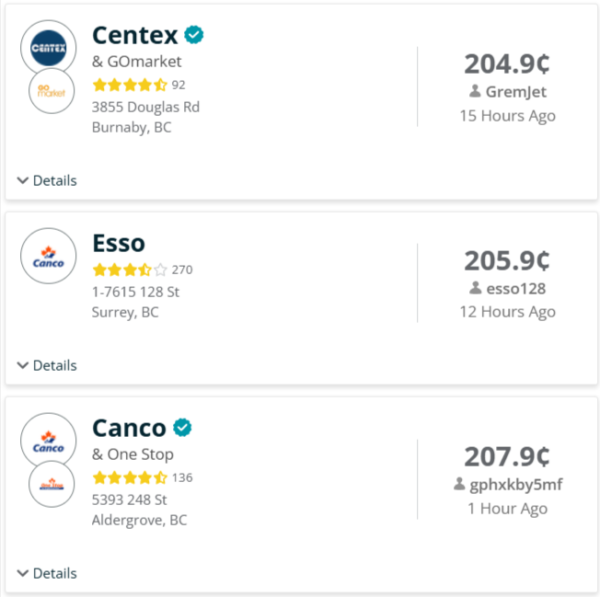
Task: Select the 205.9¢ price at Esso
Action: click(507, 260)
